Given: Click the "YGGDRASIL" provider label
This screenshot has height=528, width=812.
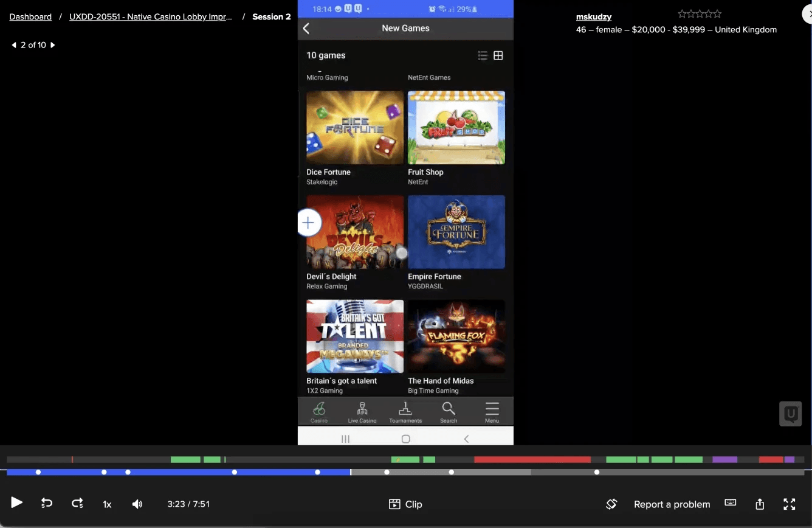Looking at the screenshot, I should click(427, 287).
